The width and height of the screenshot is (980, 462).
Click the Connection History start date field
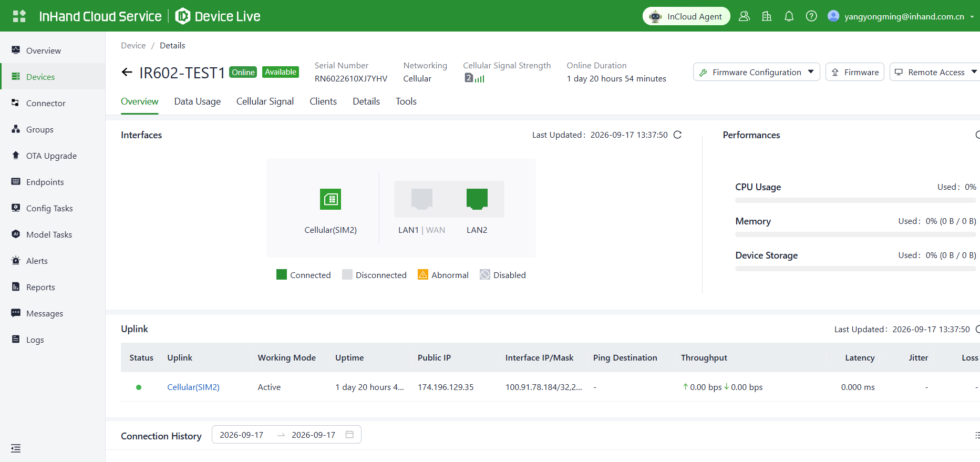[241, 435]
